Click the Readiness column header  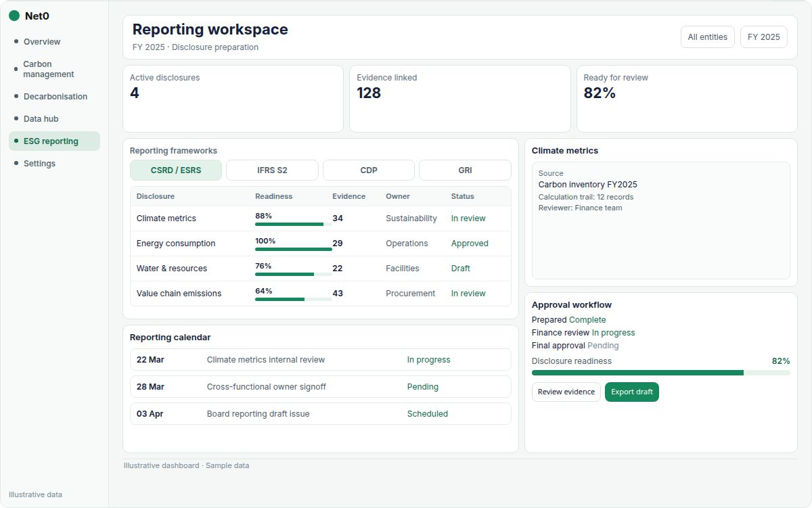(274, 196)
